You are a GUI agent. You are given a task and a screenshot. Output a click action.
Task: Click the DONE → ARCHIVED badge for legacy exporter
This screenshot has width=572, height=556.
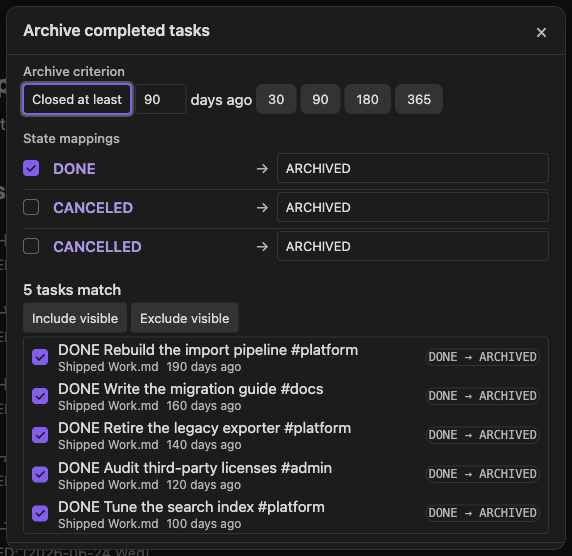point(482,435)
